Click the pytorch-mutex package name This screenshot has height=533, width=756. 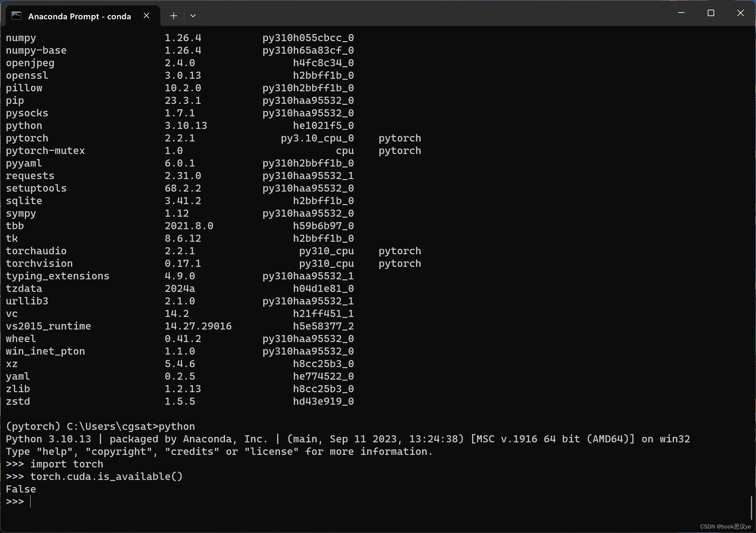pyautogui.click(x=45, y=151)
